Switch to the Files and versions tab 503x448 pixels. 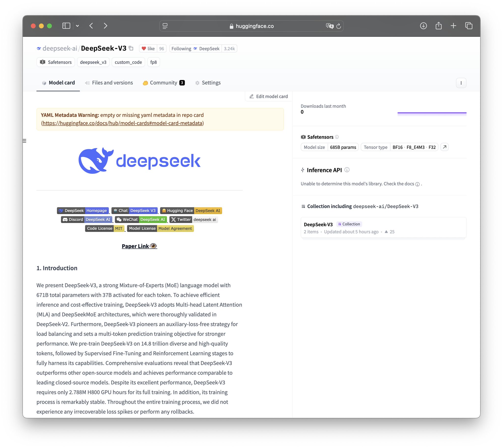click(109, 83)
